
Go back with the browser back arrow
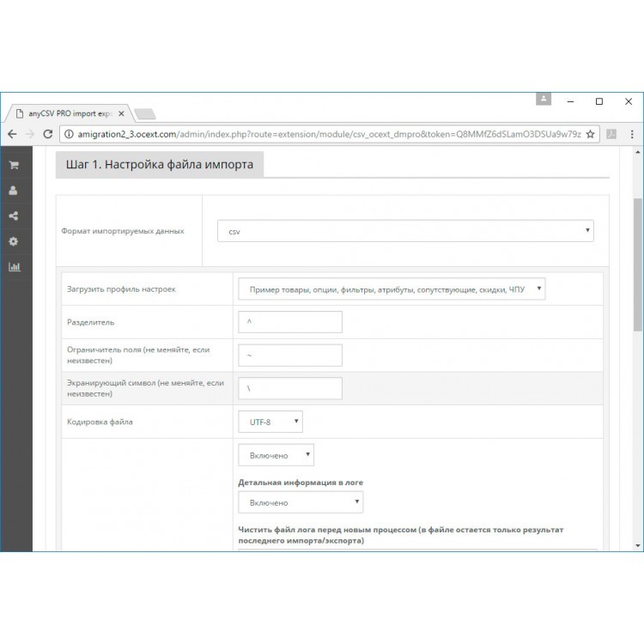pos(12,134)
